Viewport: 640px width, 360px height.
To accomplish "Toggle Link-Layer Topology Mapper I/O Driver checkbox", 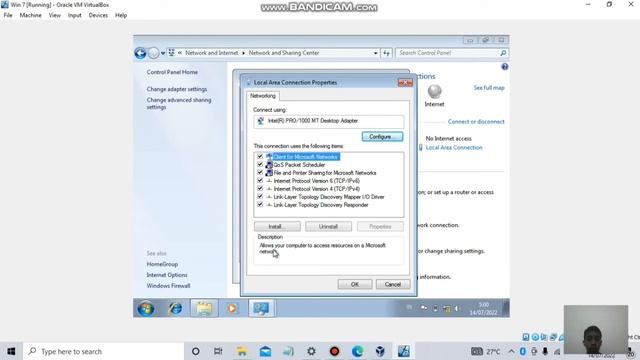I will 260,197.
